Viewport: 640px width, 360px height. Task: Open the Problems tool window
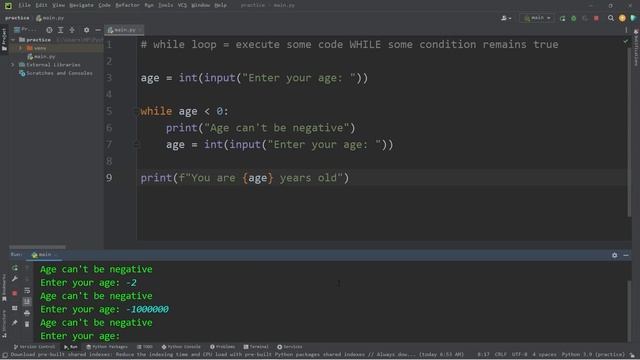(x=222, y=347)
